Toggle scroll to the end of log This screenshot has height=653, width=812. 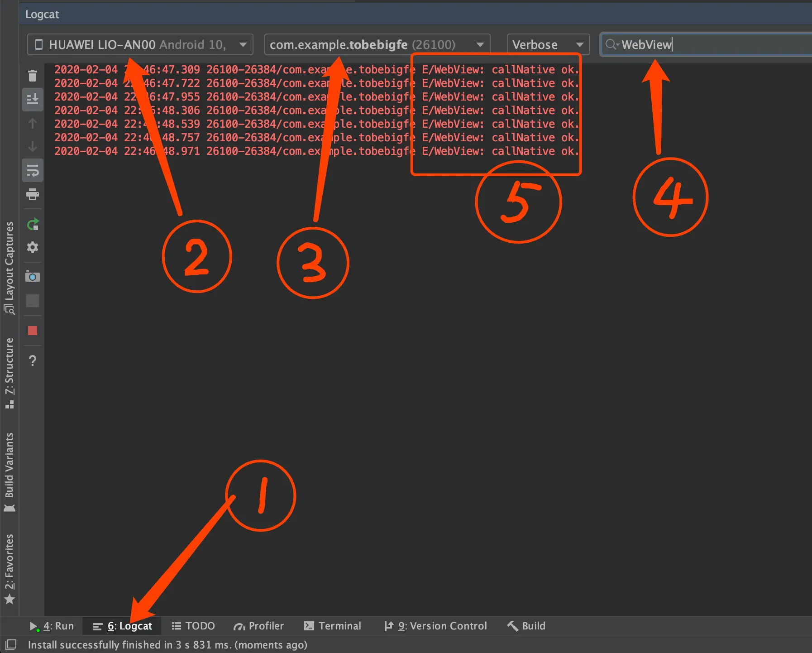click(x=33, y=99)
